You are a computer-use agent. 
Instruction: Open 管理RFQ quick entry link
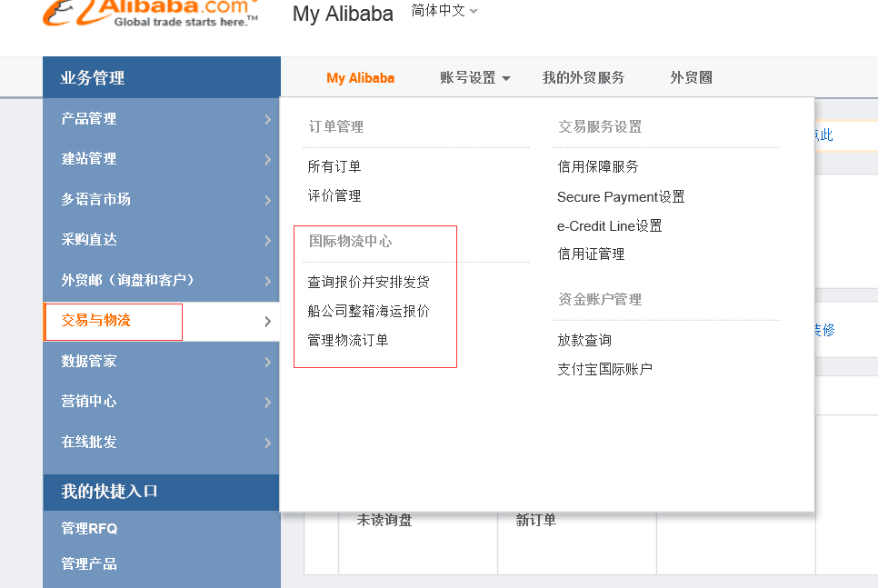(89, 528)
